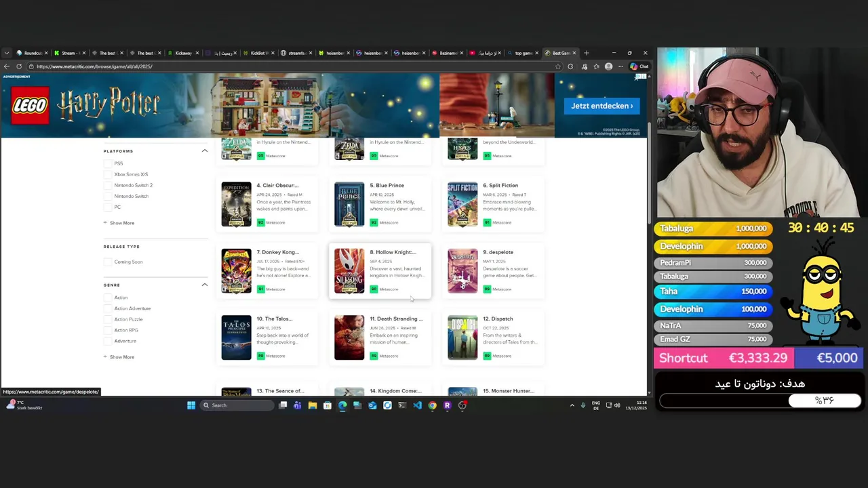Click the Split Fiction cover thumbnail
This screenshot has width=868, height=488.
click(x=462, y=204)
